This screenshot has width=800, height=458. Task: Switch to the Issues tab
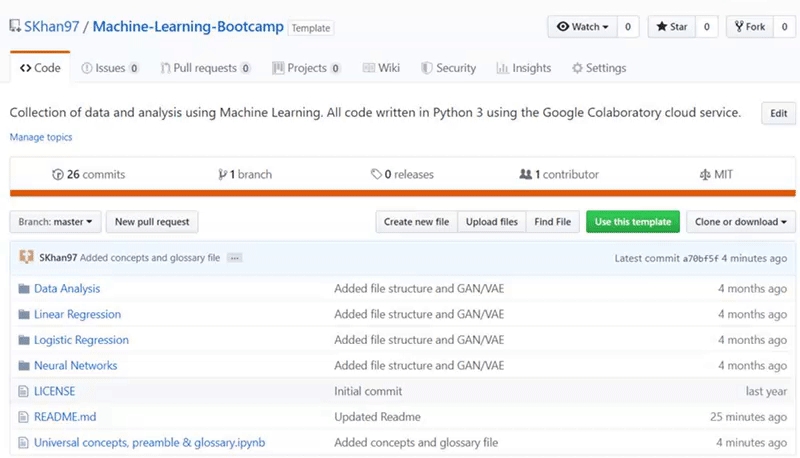point(109,68)
